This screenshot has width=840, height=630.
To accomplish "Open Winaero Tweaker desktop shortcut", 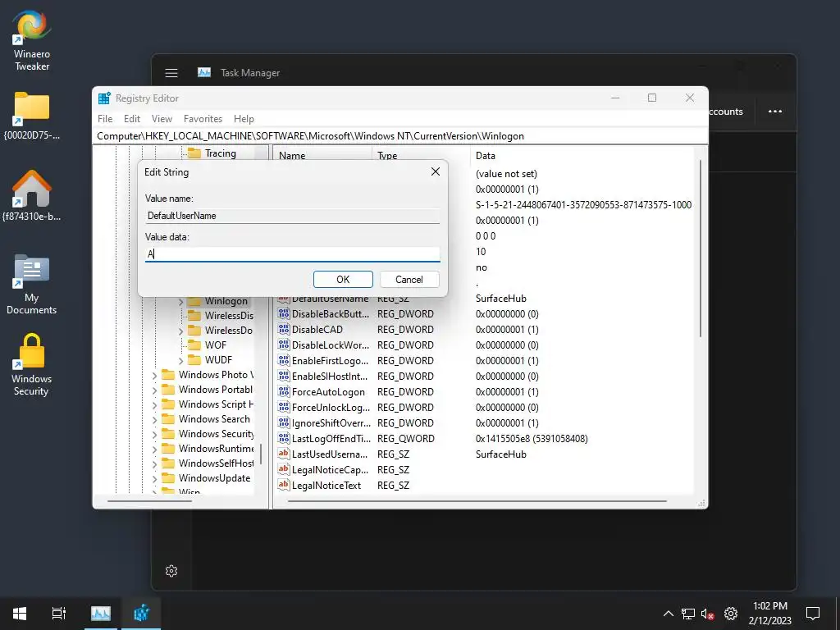I will click(32, 41).
